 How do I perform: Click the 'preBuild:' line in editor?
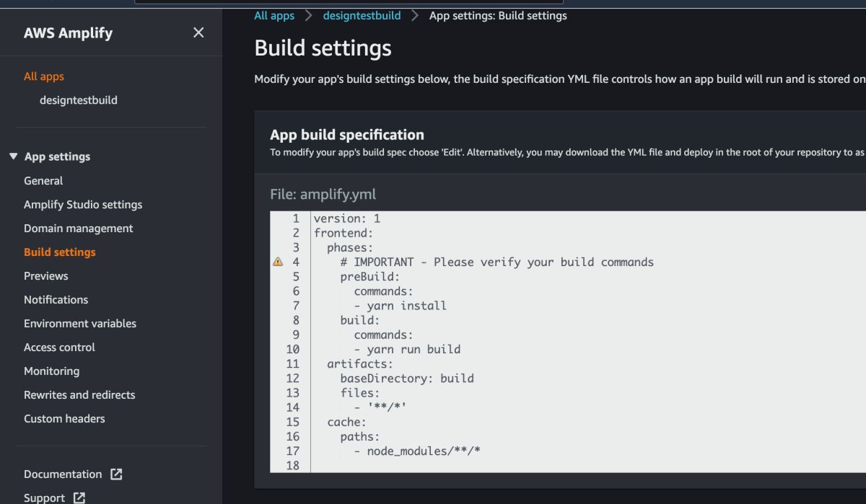click(x=370, y=276)
